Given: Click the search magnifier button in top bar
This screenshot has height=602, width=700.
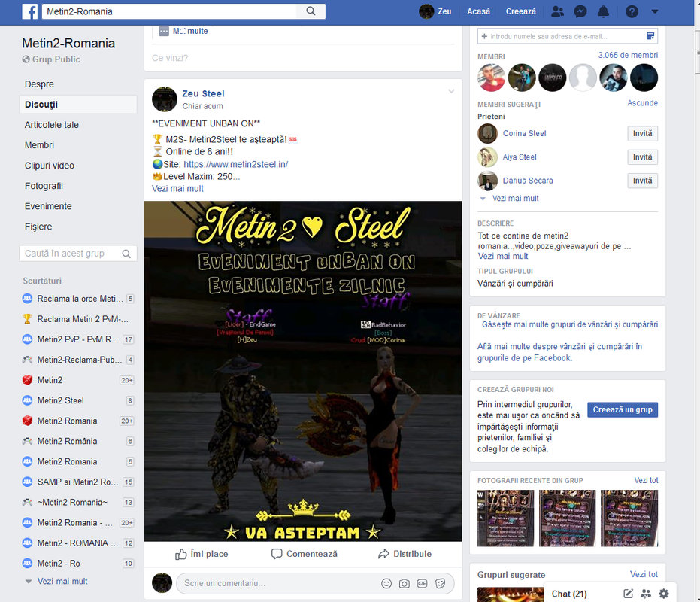Looking at the screenshot, I should click(311, 11).
